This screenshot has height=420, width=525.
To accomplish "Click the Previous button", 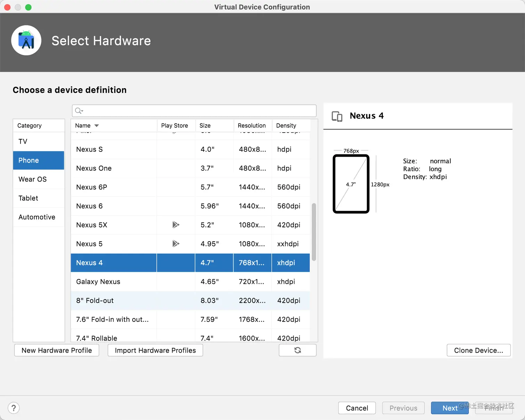I will coord(403,408).
